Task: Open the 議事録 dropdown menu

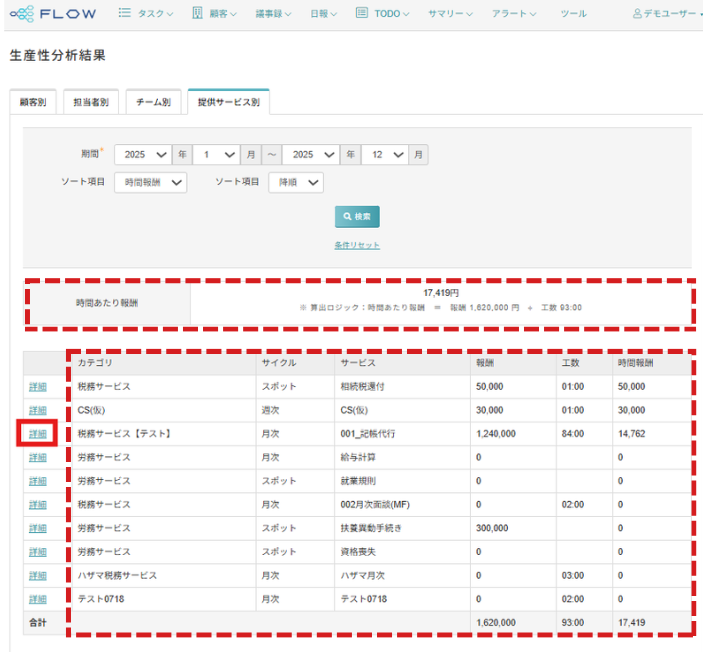Action: (x=282, y=14)
